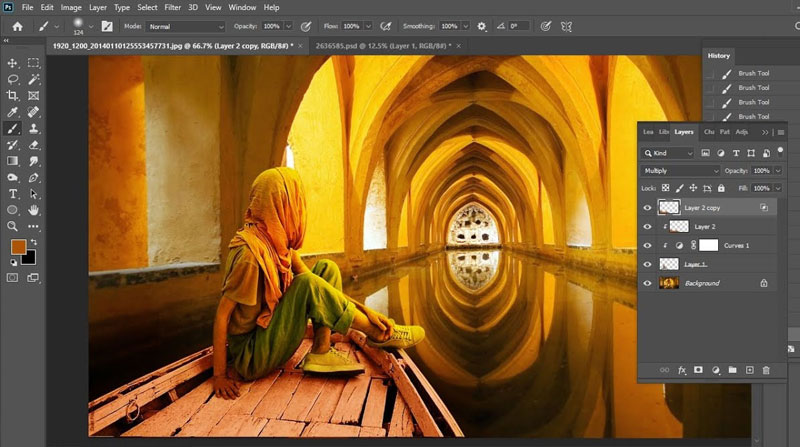This screenshot has height=447, width=800.
Task: Open the Layer menu
Action: [x=97, y=7]
